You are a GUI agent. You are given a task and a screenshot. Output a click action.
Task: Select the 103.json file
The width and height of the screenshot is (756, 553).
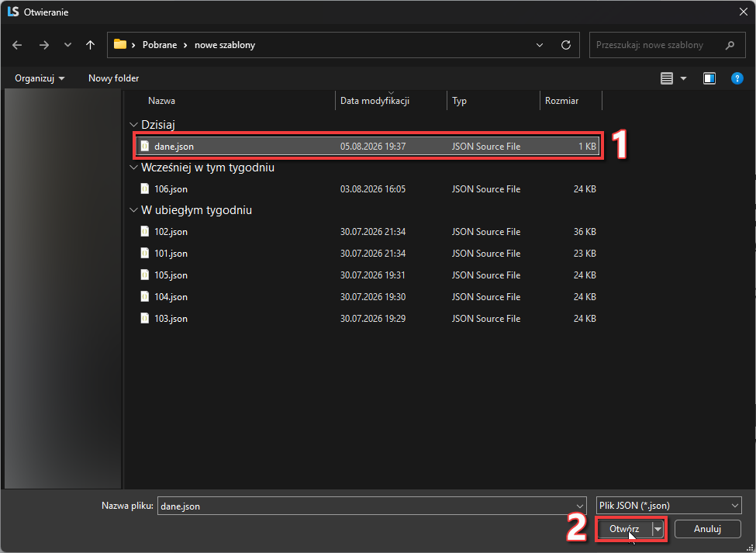coord(368,319)
